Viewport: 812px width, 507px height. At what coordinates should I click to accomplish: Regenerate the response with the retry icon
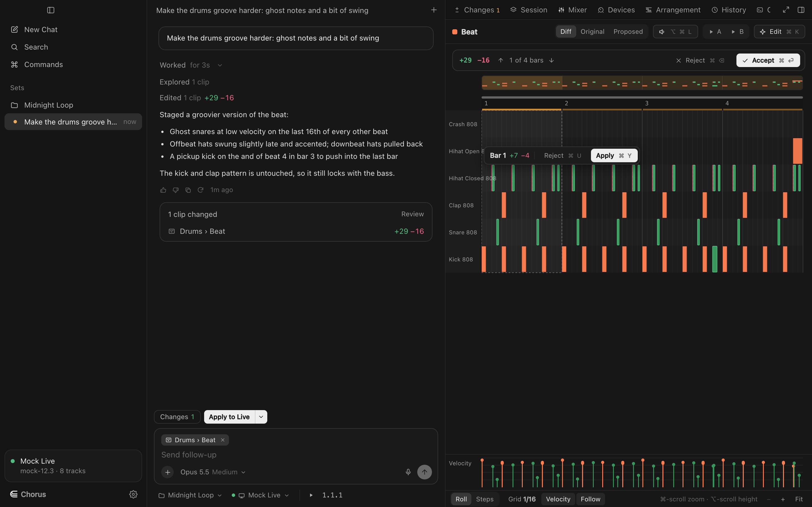coord(200,190)
